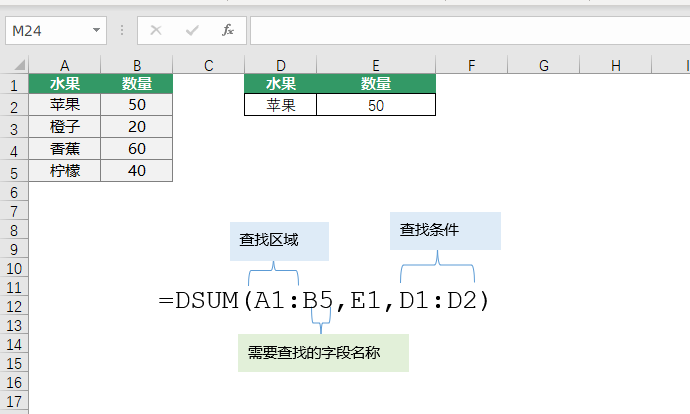Image resolution: width=690 pixels, height=414 pixels.
Task: Select row 5 header
Action: click(x=14, y=172)
